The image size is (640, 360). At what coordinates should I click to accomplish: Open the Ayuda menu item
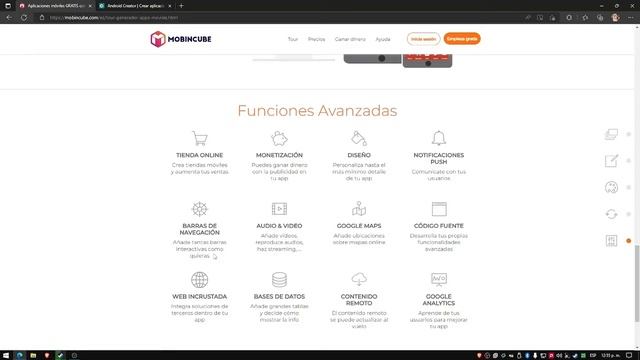coord(383,39)
